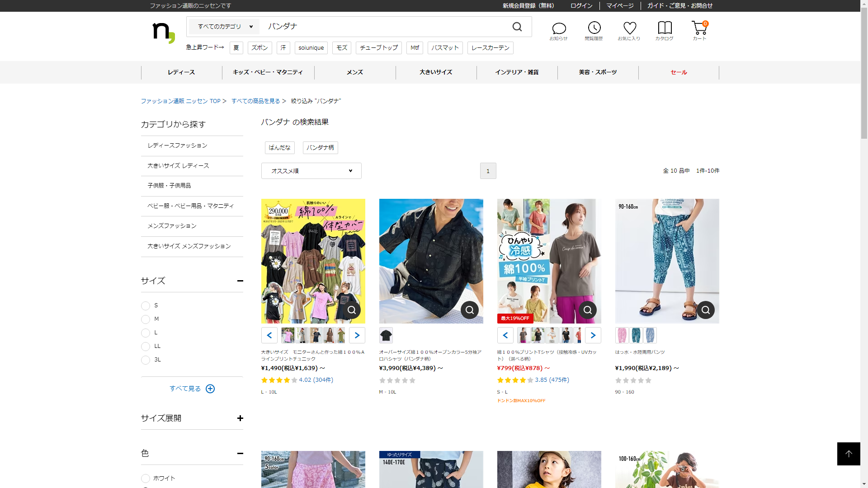The height and width of the screenshot is (488, 868).
Task: Expand the size range filter section
Action: (240, 418)
